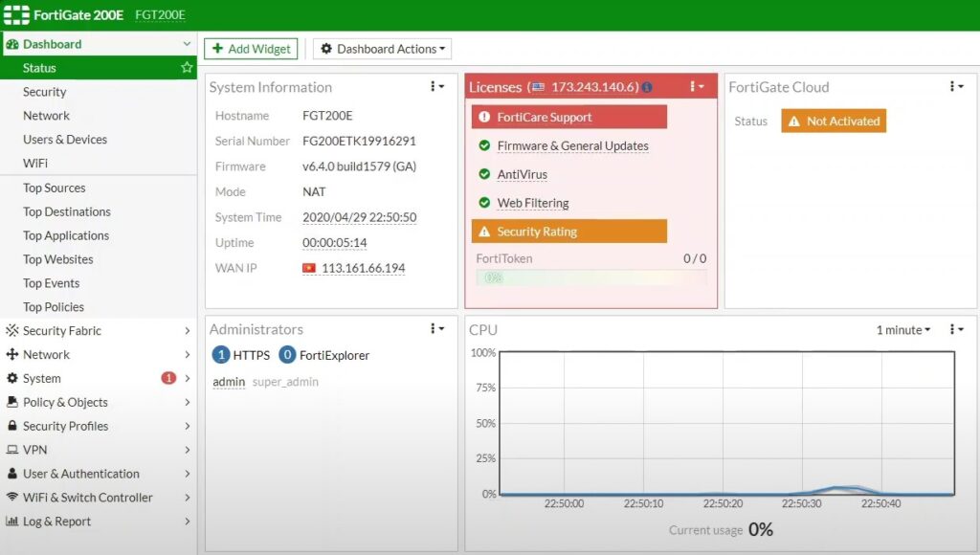Image resolution: width=980 pixels, height=555 pixels.
Task: Click the AntiVirus green check icon
Action: coord(484,174)
